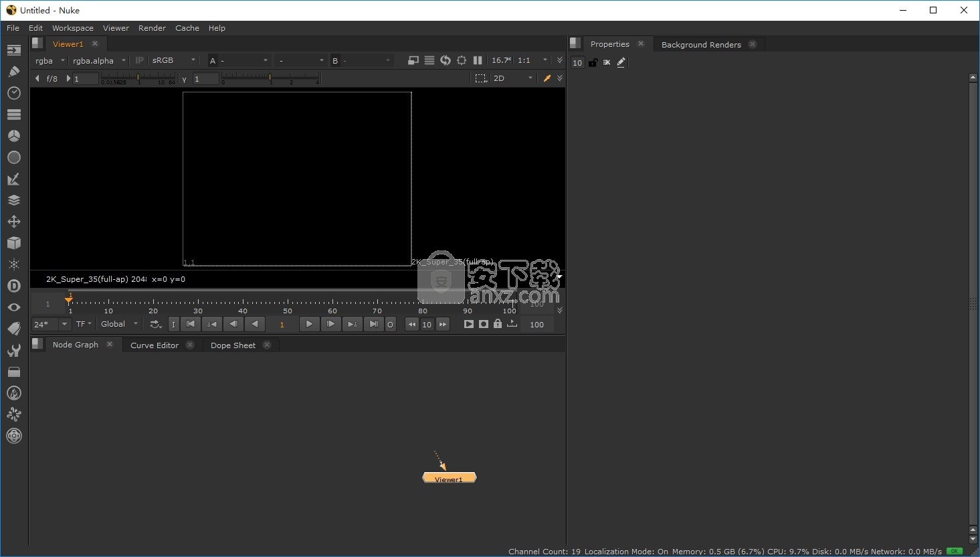Open the Cara VR nodes icon
980x557 pixels.
[13, 436]
